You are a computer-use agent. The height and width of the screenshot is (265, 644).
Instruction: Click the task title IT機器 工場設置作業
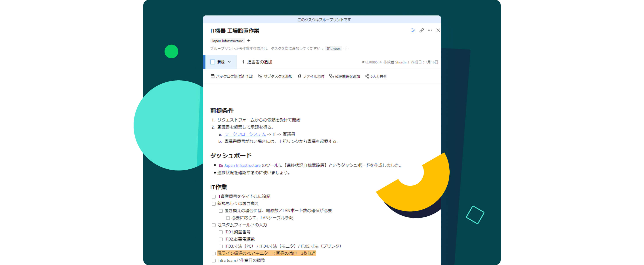click(x=235, y=31)
